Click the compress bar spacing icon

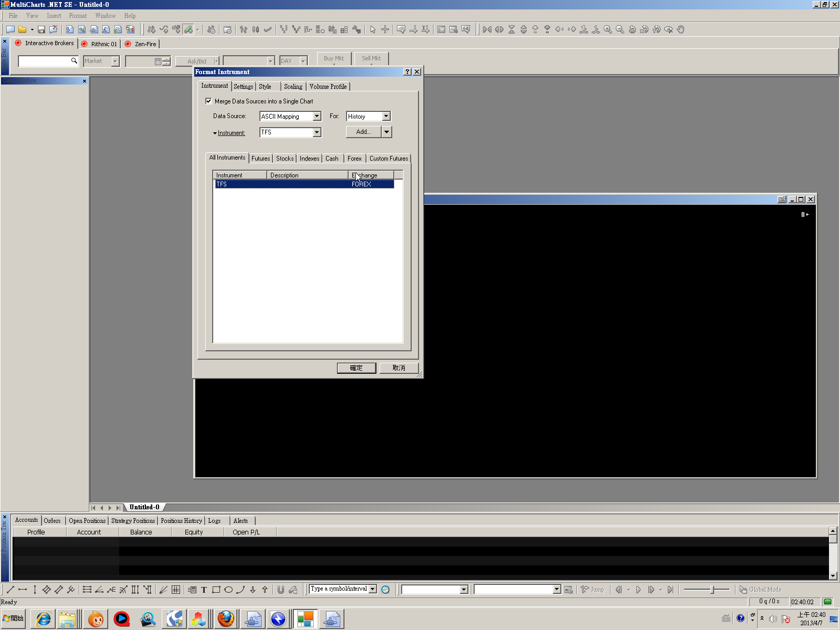(487, 29)
